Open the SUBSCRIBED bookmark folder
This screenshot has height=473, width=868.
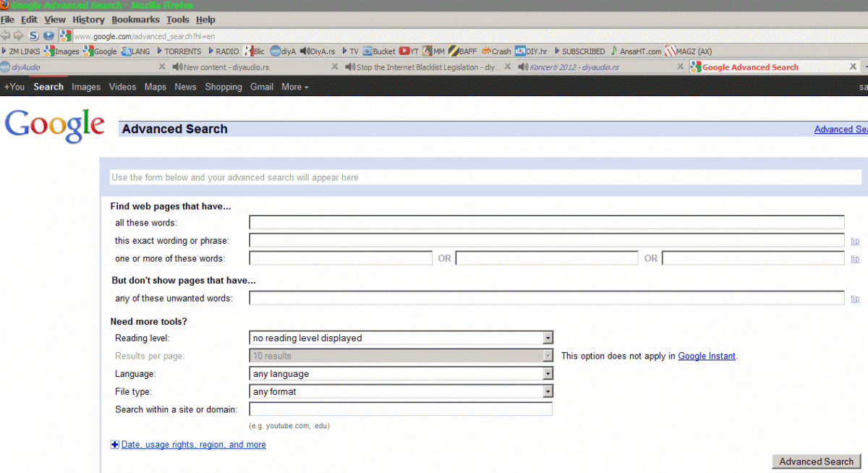tap(579, 51)
